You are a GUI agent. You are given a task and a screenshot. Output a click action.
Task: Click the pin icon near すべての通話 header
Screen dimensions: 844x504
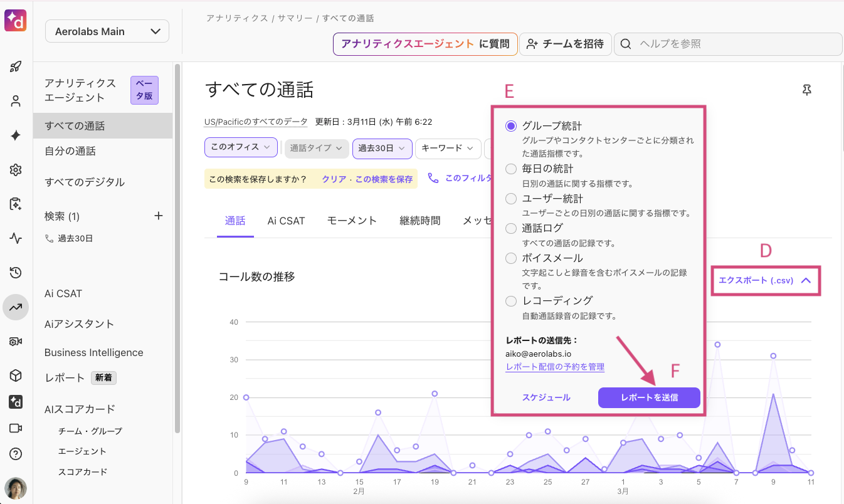tap(806, 90)
